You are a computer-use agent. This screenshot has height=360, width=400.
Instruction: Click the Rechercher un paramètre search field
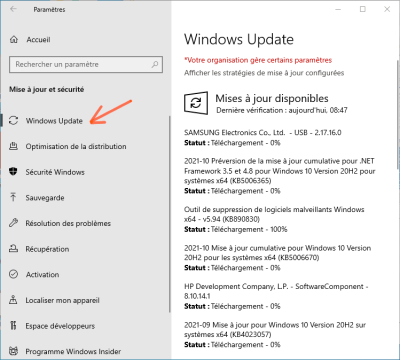86,64
